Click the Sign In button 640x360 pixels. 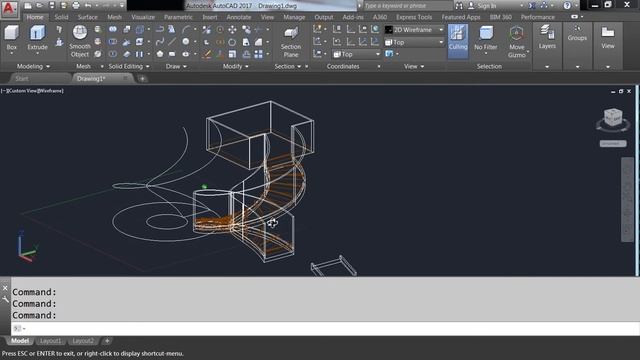point(482,6)
